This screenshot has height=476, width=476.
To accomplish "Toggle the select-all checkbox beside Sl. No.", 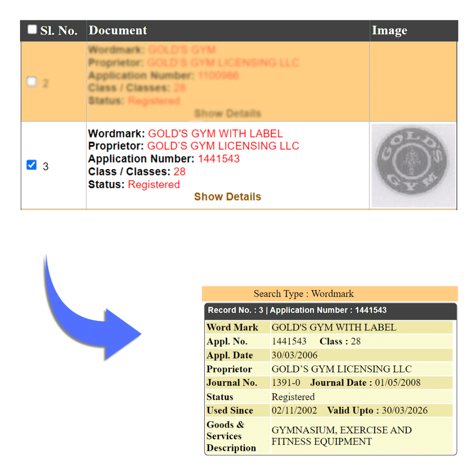I will click(x=32, y=30).
